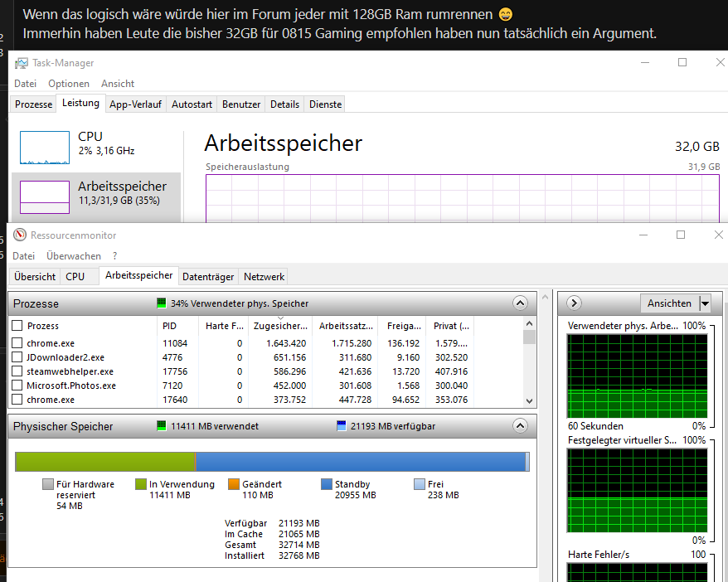
Task: Switch to the Datenträger tab
Action: 208,277
